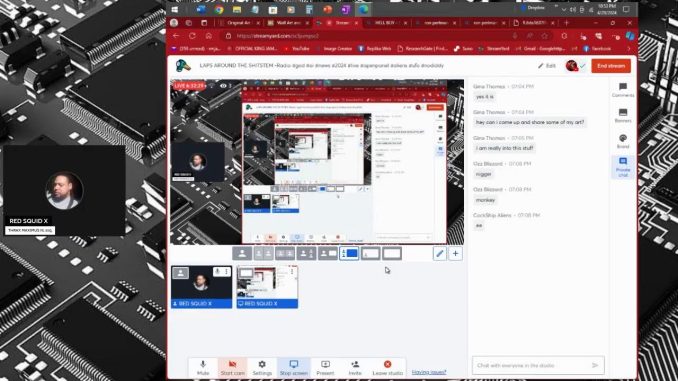Open the Having issues? link
678x381 pixels.
429,372
